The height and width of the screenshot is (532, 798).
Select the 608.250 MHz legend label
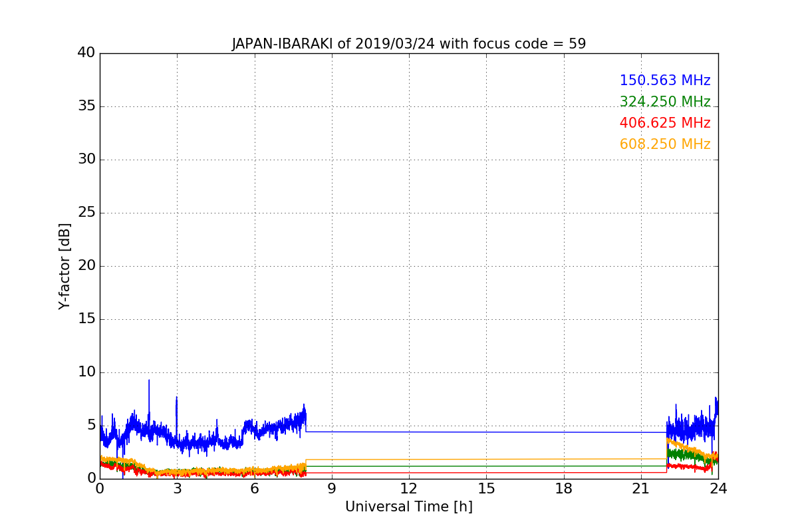point(665,145)
